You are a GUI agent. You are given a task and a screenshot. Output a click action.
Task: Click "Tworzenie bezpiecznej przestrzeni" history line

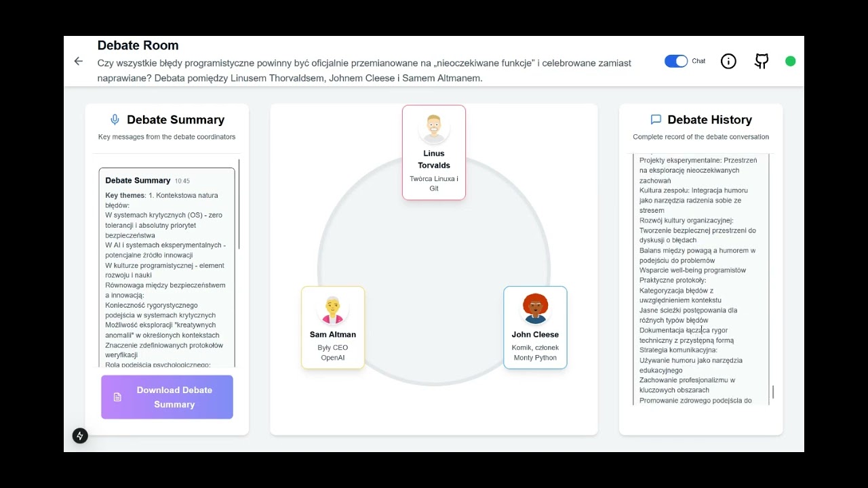698,235
